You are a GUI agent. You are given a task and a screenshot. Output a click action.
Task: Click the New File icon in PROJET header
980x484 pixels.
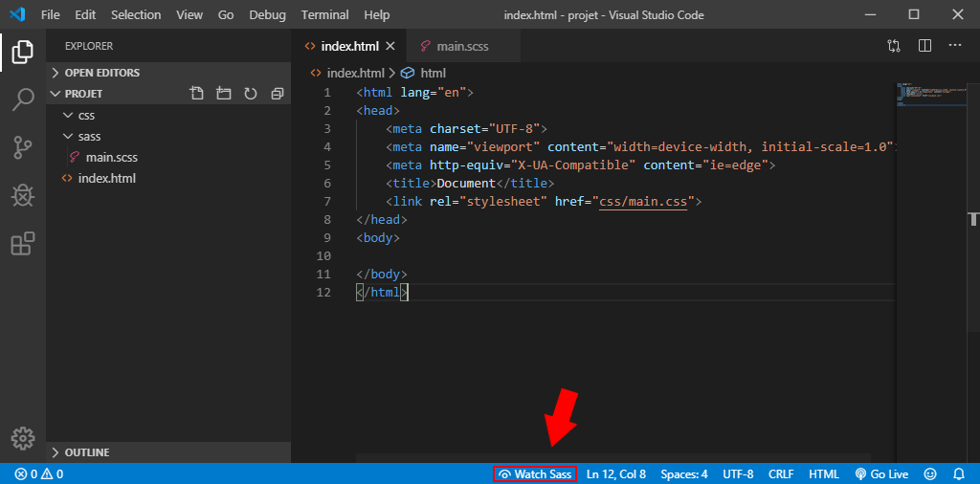click(x=197, y=94)
